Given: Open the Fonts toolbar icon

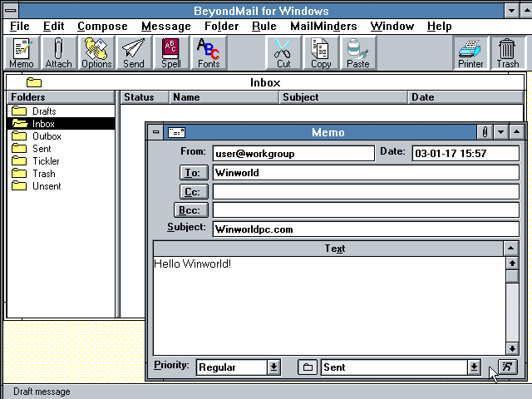Looking at the screenshot, I should click(x=209, y=53).
